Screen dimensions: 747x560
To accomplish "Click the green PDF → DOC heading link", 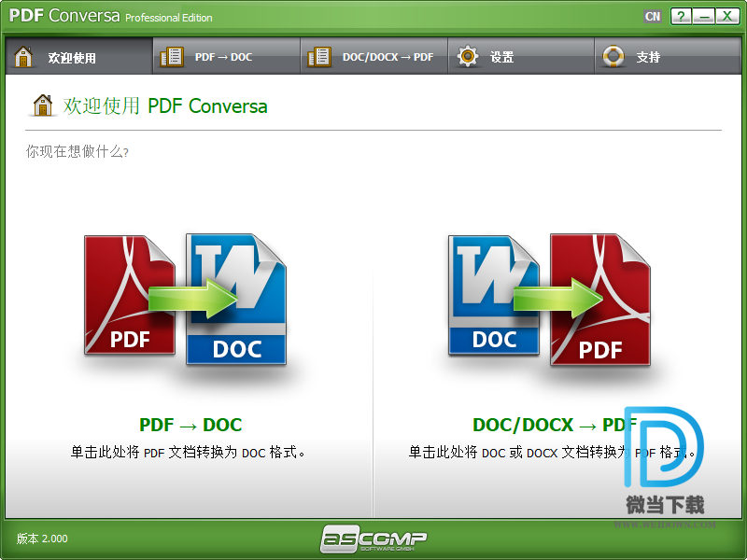I will click(190, 425).
